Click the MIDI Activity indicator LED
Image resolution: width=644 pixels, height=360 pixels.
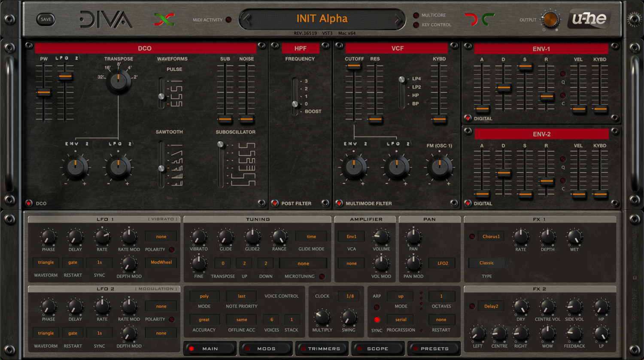pos(228,20)
